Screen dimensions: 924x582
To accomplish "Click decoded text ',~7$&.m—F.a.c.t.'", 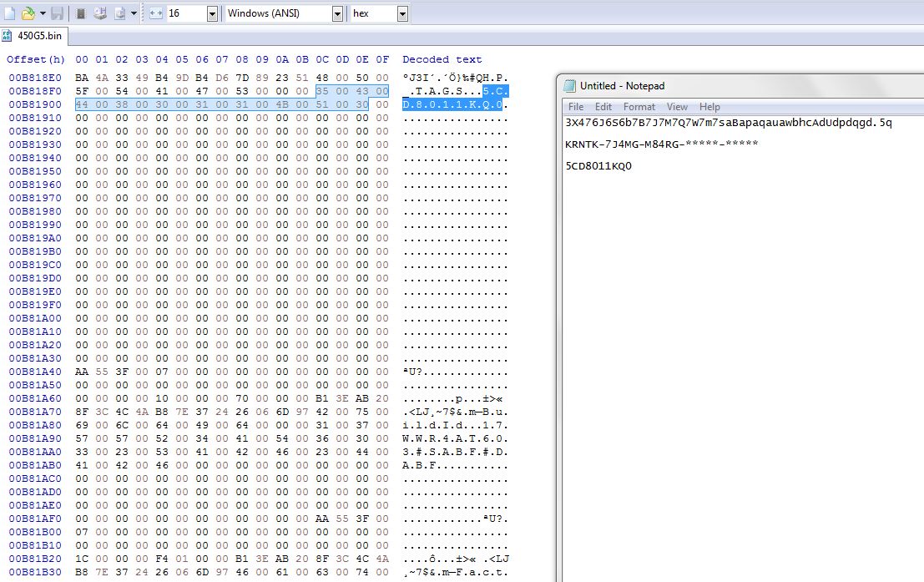I will click(455, 572).
